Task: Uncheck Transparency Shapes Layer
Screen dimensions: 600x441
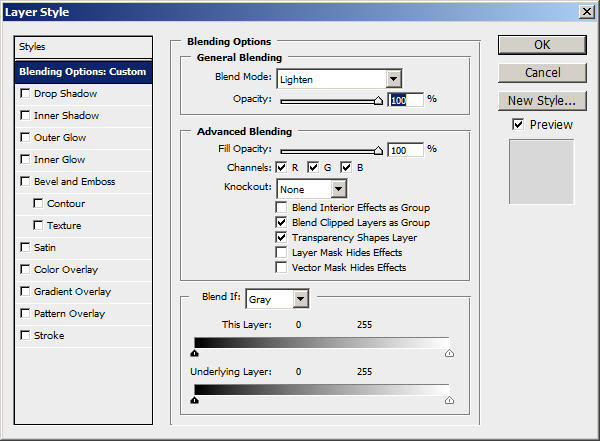Action: tap(281, 237)
